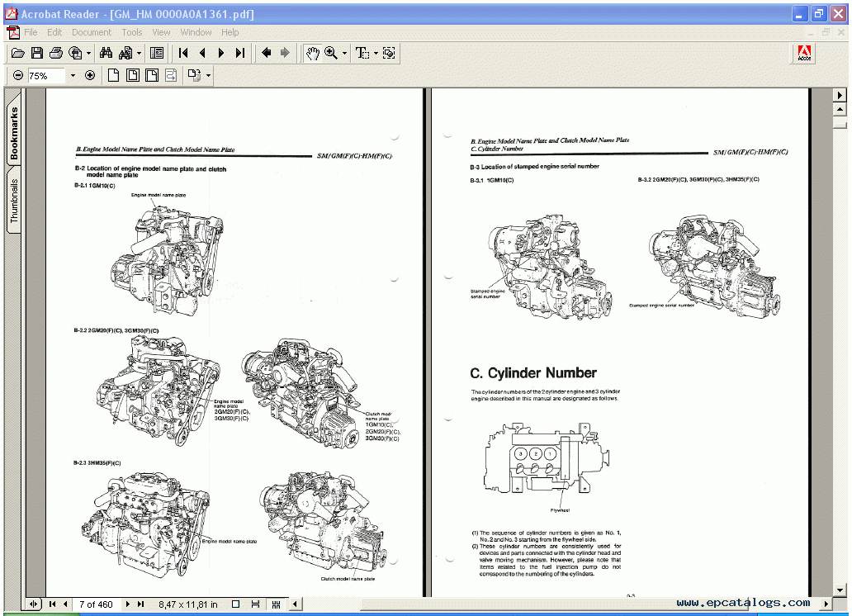Go back to the previous view
This screenshot has height=616, width=852.
tap(266, 53)
